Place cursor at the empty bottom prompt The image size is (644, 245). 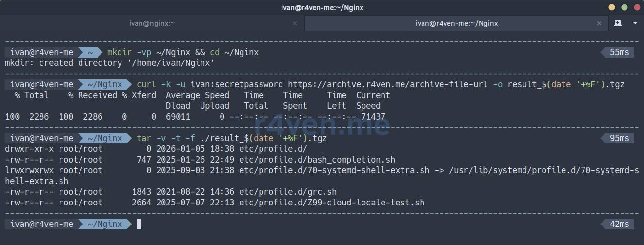[139, 224]
